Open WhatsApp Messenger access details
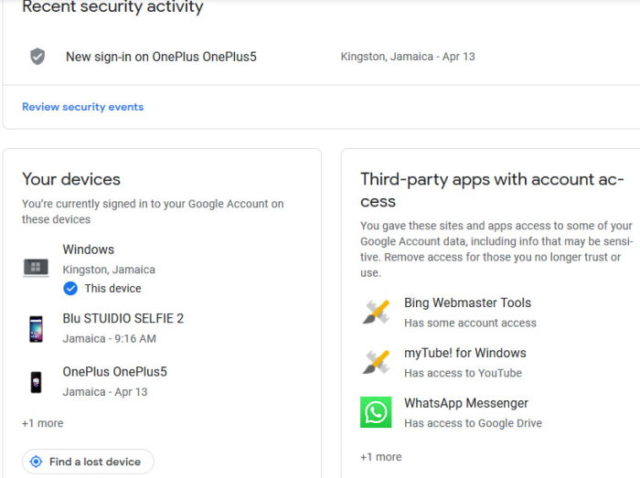640x478 pixels. [x=466, y=403]
